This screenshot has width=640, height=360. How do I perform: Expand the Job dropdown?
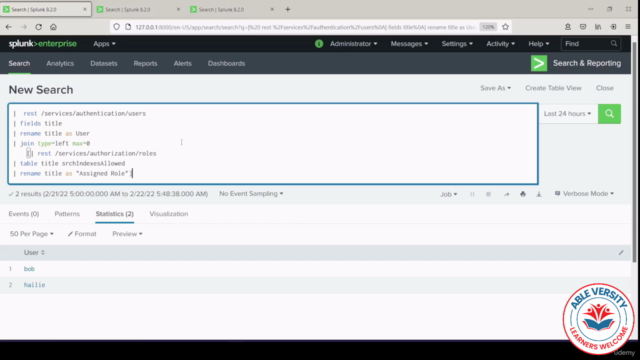click(x=448, y=194)
